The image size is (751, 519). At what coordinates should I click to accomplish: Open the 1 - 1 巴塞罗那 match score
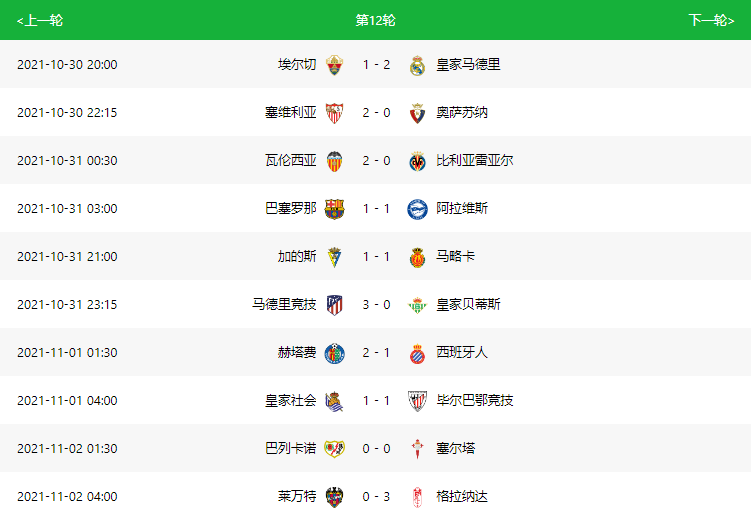tap(376, 209)
